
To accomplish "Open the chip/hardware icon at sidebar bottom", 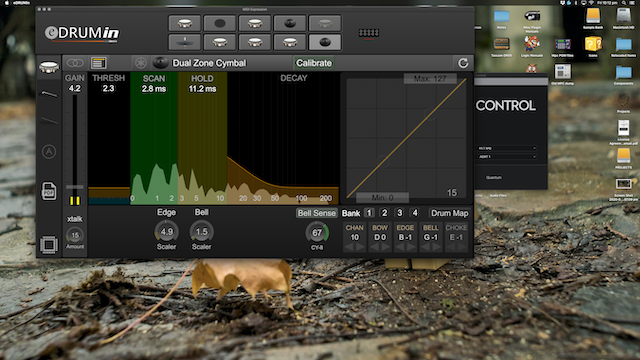I will [49, 245].
